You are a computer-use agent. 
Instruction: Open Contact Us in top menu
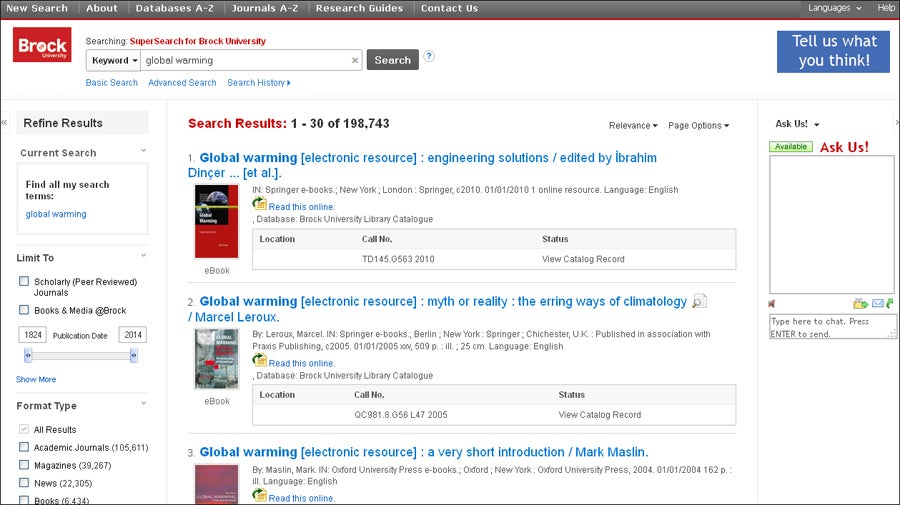tap(449, 9)
